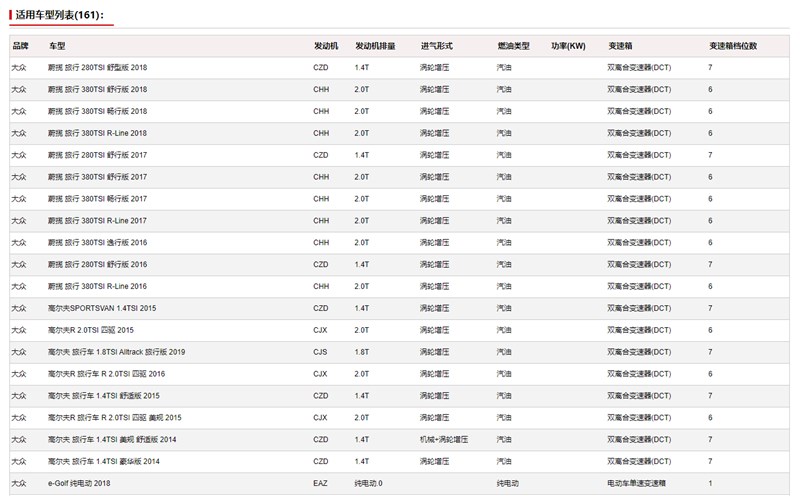
Task: Click the 电动车单速变速箱 transmission cell
Action: pyautogui.click(x=637, y=483)
